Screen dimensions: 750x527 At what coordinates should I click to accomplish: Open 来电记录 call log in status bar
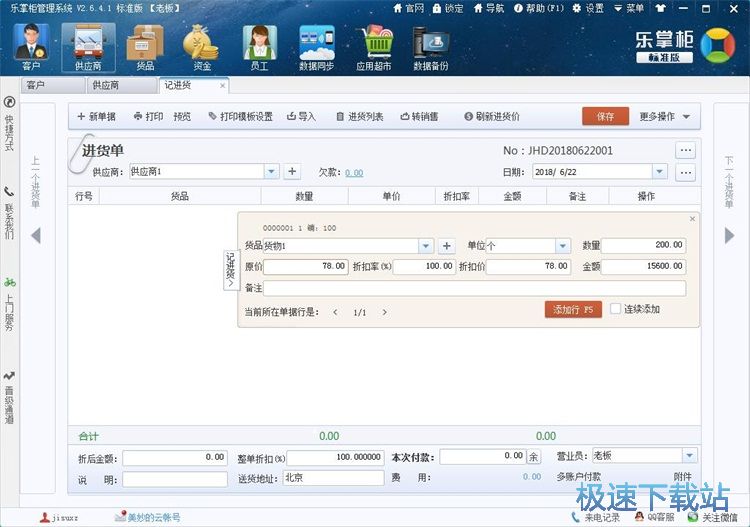(x=596, y=517)
